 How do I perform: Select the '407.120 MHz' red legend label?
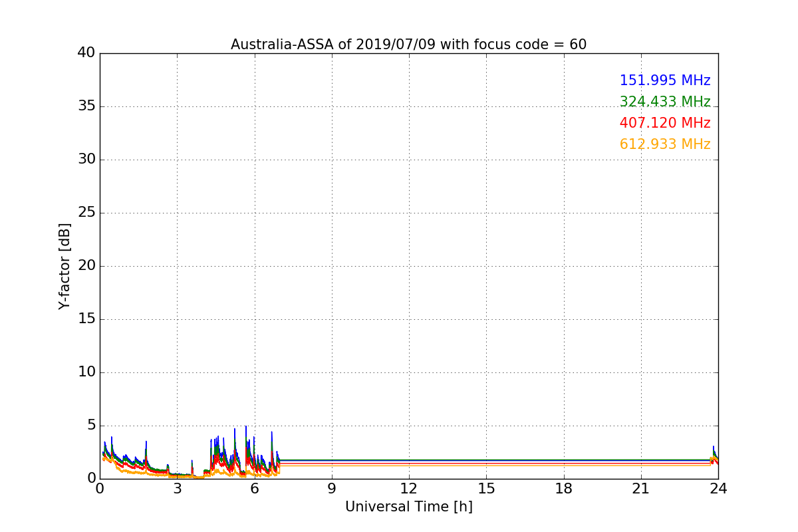pyautogui.click(x=665, y=123)
